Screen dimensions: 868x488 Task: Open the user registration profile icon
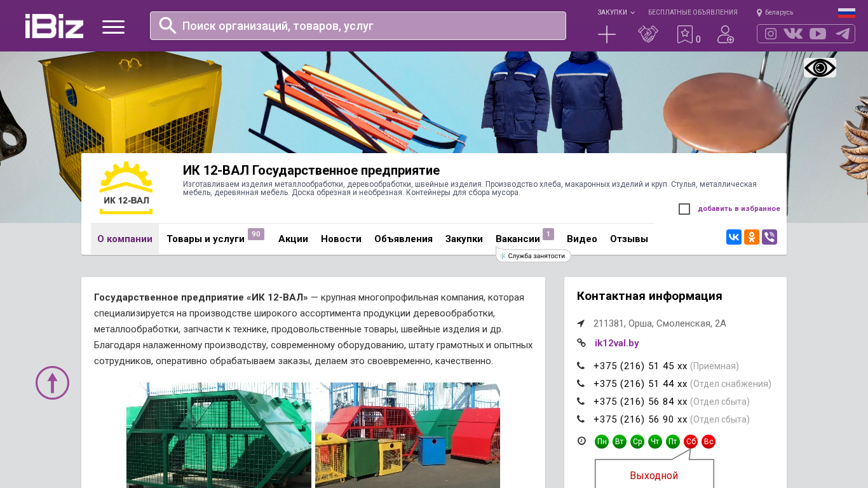726,34
